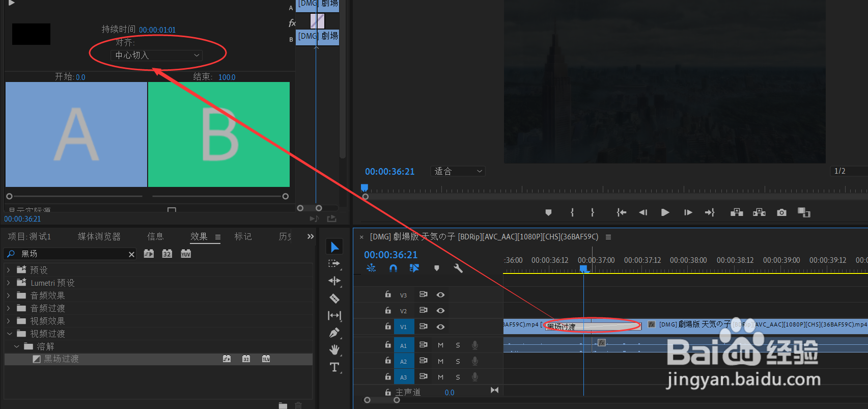Screen dimensions: 868x409
Task: Export frame with camera icon
Action: tap(781, 212)
